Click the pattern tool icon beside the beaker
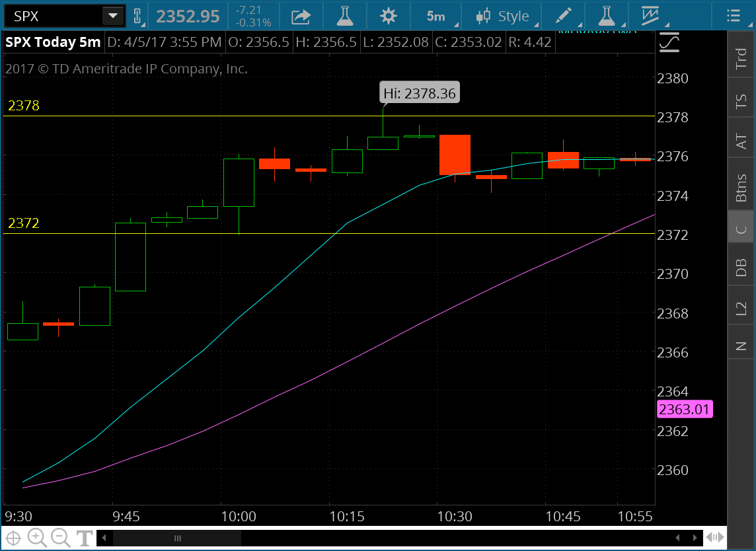The height and width of the screenshot is (551, 756). [651, 16]
